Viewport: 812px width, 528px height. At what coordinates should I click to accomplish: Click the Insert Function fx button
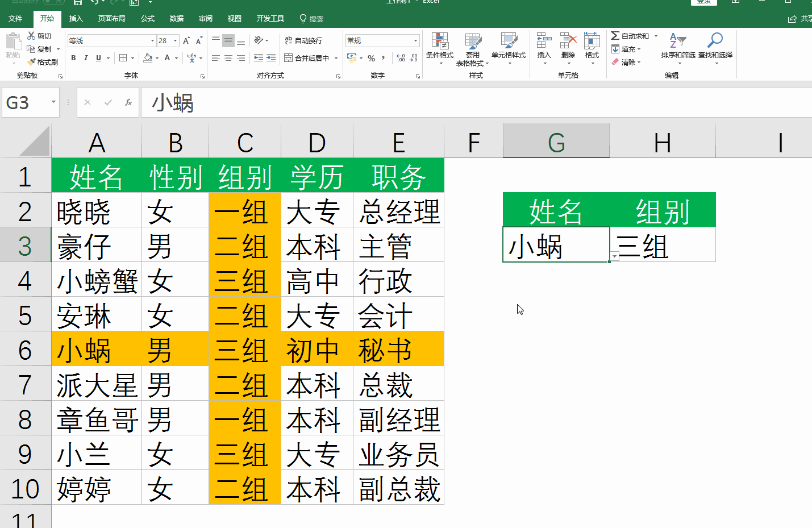point(128,102)
